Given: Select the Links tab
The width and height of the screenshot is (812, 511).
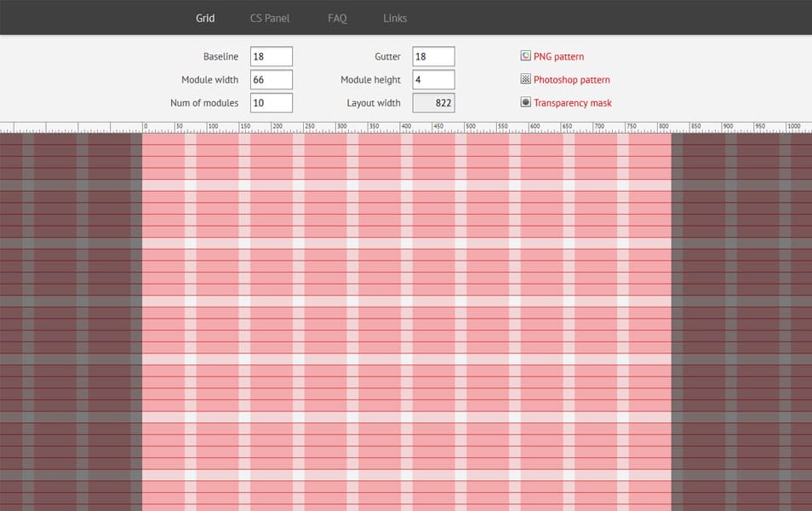Looking at the screenshot, I should (394, 17).
